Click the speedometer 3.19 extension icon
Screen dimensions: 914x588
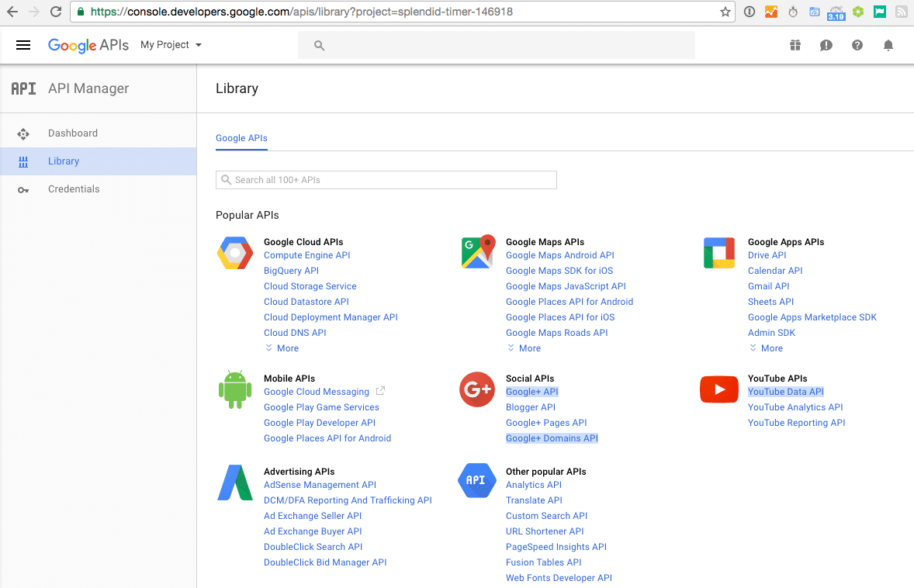pyautogui.click(x=836, y=13)
